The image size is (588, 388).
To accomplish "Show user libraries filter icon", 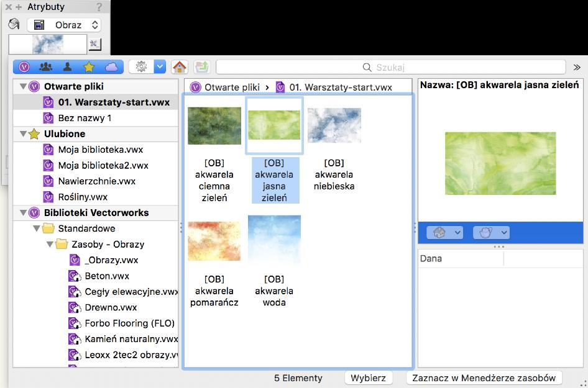I will (68, 67).
